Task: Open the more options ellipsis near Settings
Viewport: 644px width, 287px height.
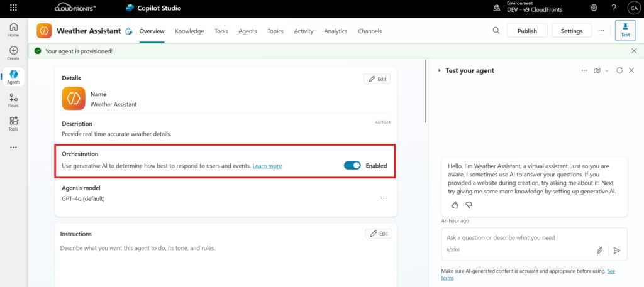Action: [x=601, y=31]
